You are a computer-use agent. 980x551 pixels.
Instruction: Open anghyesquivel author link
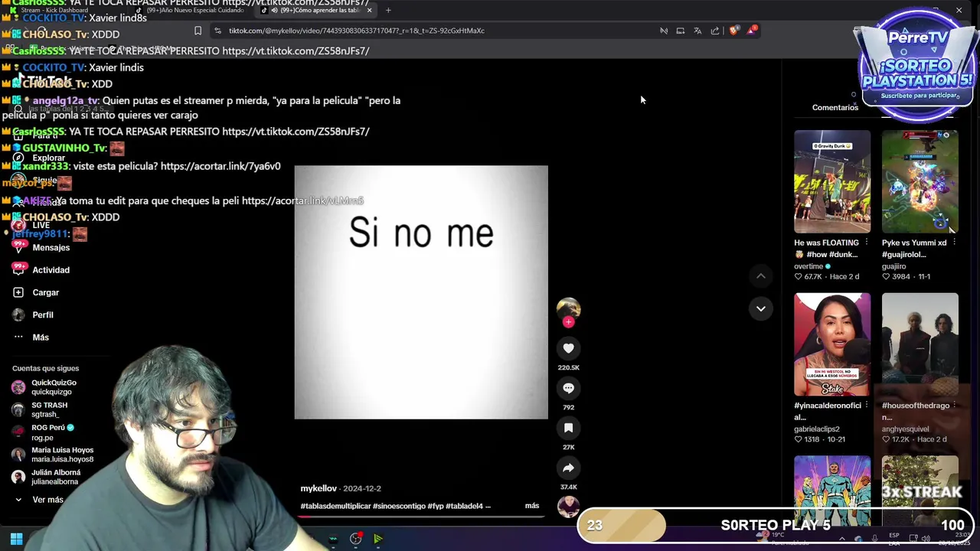tap(905, 429)
